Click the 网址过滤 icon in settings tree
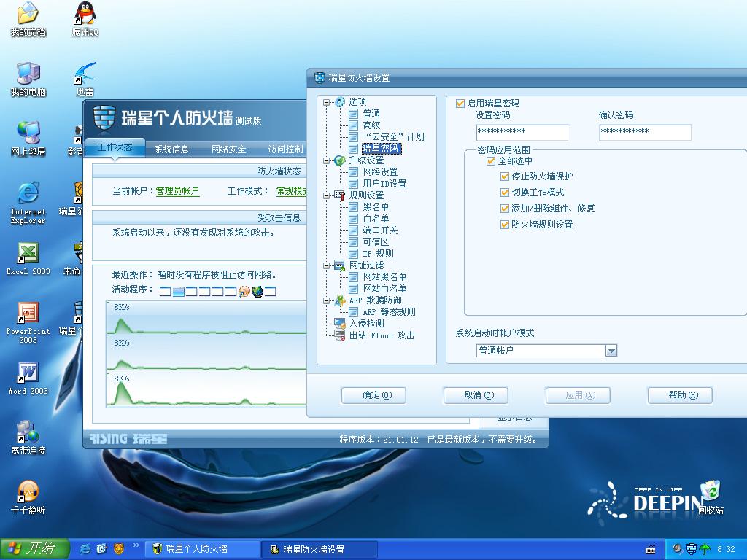 tap(340, 265)
